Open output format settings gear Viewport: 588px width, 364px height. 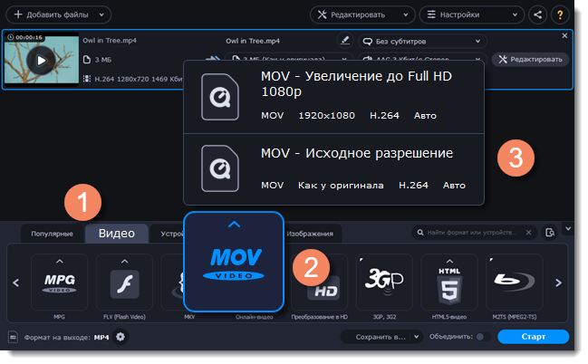click(x=120, y=337)
